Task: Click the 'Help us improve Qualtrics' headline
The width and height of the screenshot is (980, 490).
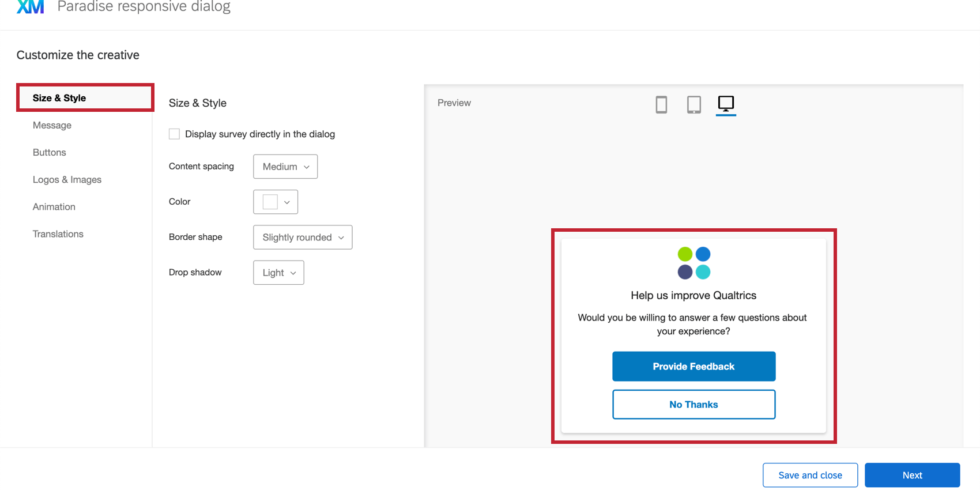Action: 693,295
